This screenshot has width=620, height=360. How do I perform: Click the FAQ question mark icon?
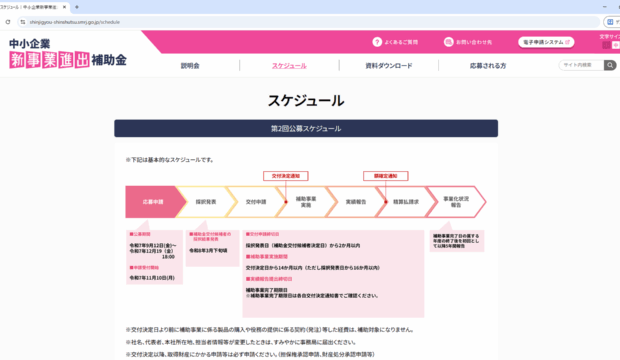tap(377, 42)
